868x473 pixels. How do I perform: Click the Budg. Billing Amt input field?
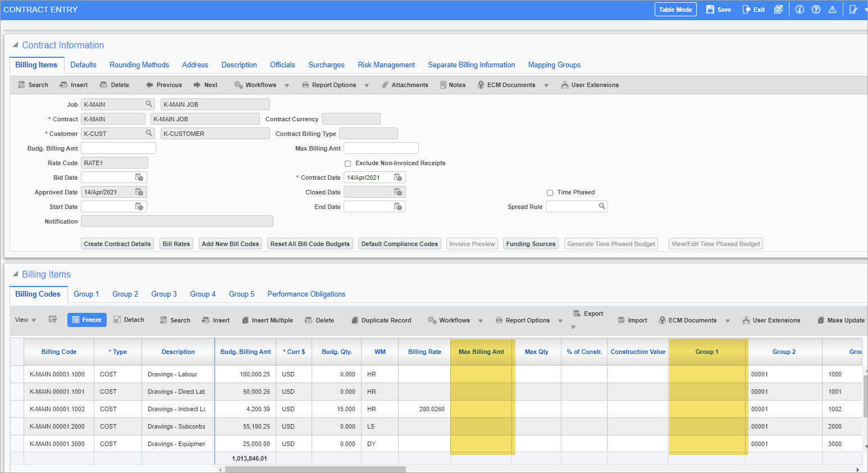click(x=118, y=148)
